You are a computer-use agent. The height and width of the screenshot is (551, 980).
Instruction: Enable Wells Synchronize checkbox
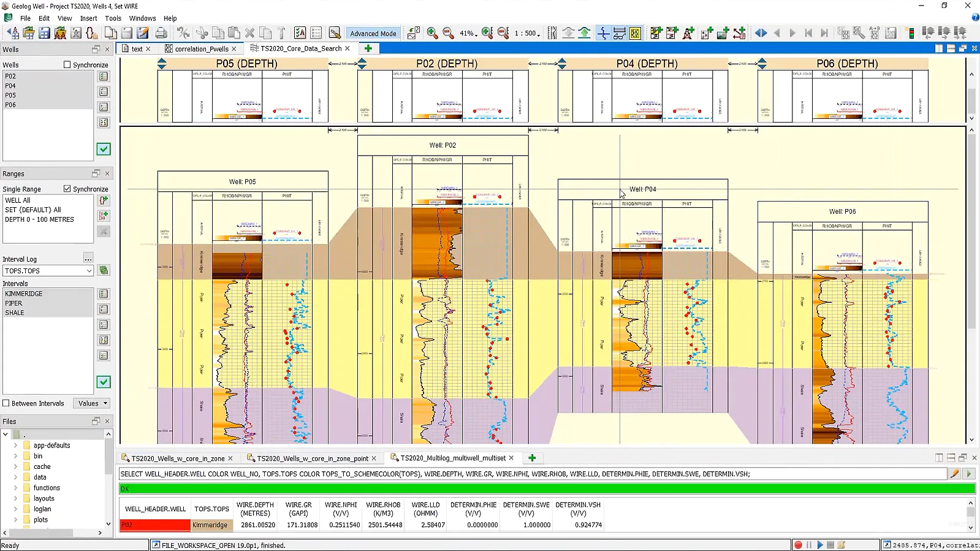coord(67,64)
